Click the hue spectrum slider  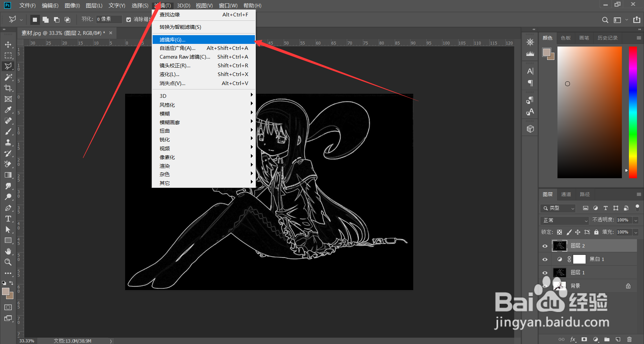(633, 112)
